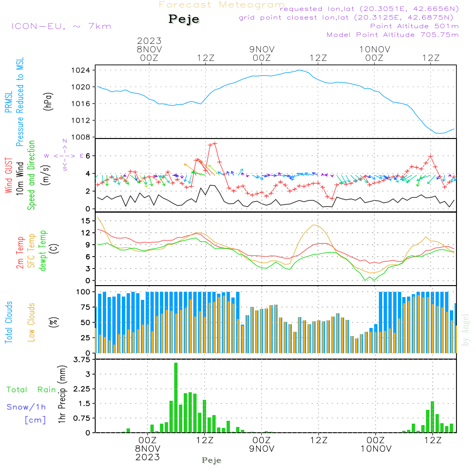476x476 pixels.
Task: Click the green 'Total Rain' legend label
Action: click(x=31, y=390)
